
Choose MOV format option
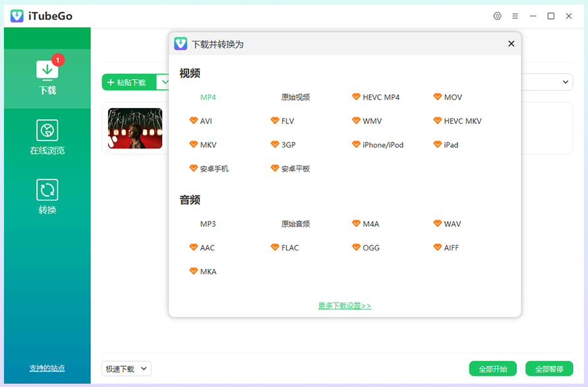tap(453, 97)
